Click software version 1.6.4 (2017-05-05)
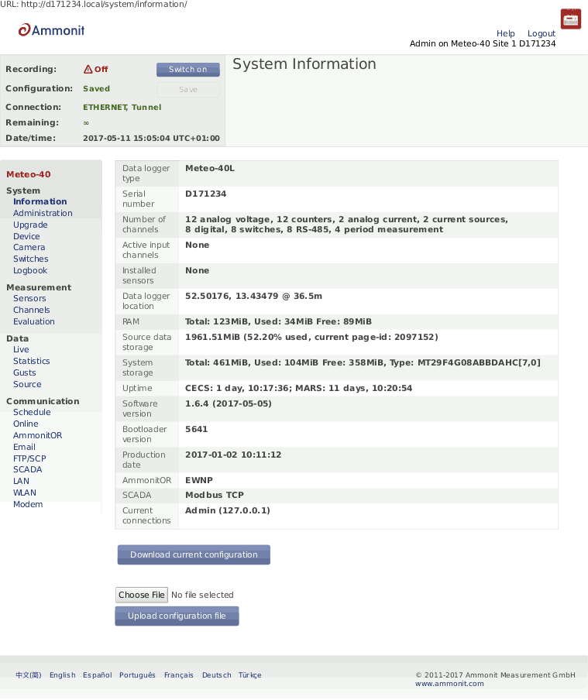This screenshot has height=700, width=588. point(229,403)
